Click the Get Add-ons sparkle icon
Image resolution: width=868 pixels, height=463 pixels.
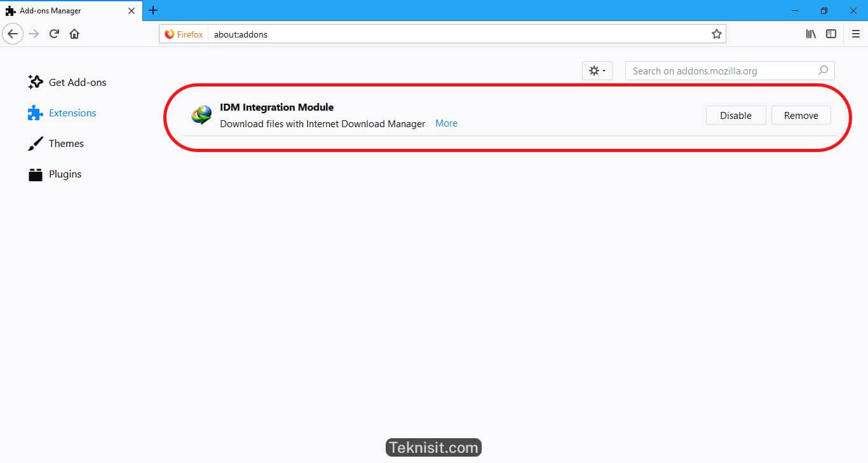(x=36, y=82)
